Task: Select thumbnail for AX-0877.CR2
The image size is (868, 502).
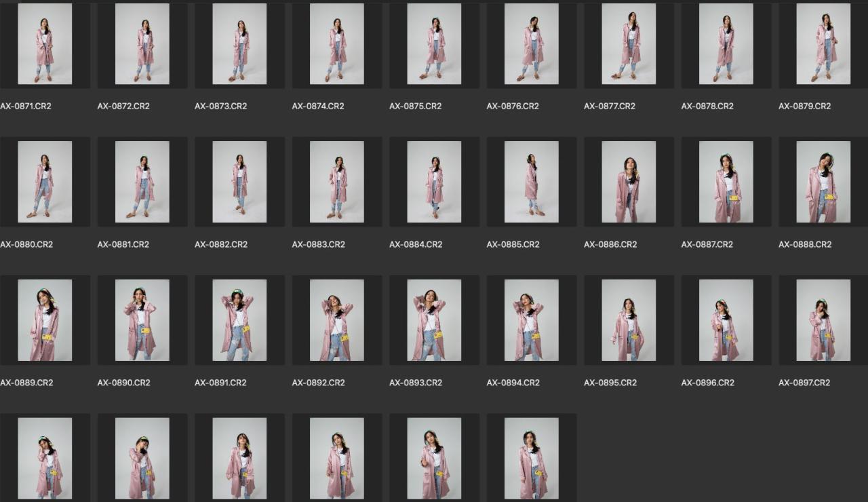Action: pos(629,44)
